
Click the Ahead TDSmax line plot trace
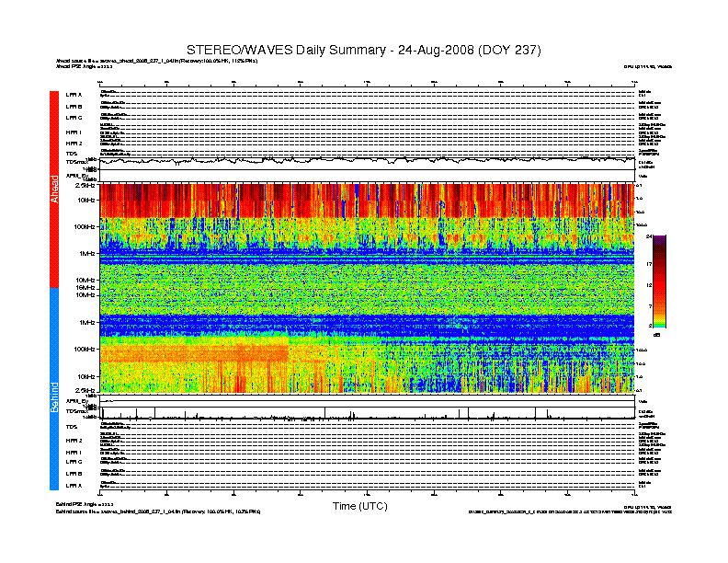click(x=367, y=161)
